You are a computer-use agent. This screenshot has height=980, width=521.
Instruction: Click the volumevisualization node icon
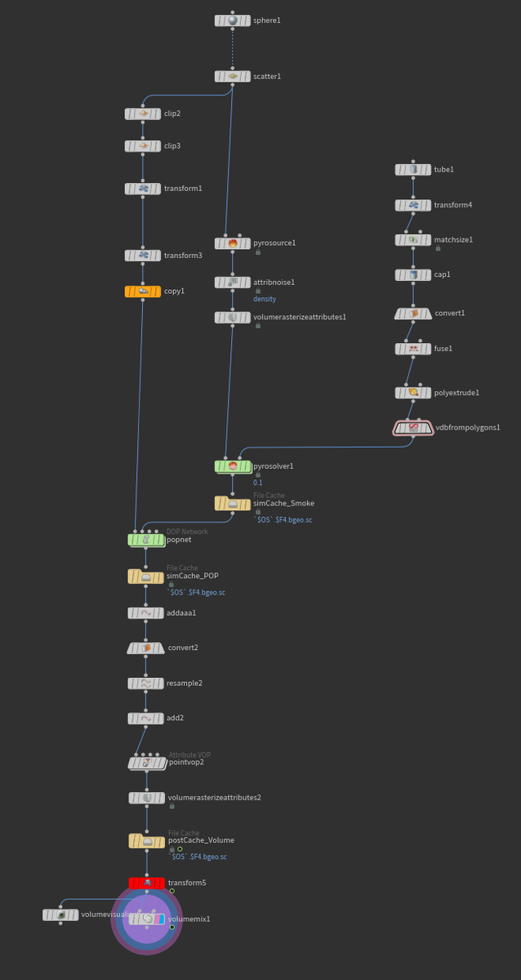click(60, 915)
